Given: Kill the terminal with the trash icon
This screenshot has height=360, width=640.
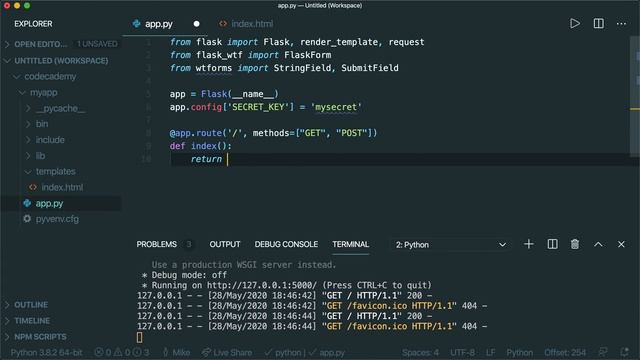Looking at the screenshot, I should 575,244.
